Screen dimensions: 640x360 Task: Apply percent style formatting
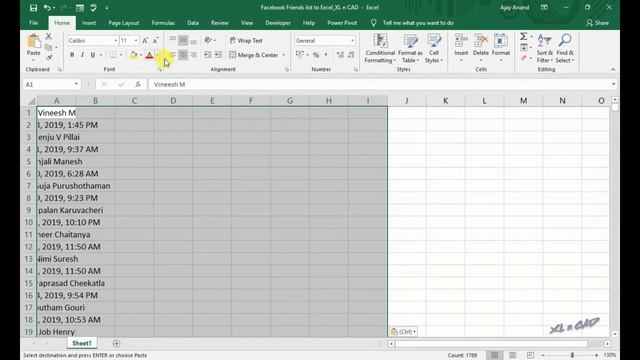coord(316,55)
